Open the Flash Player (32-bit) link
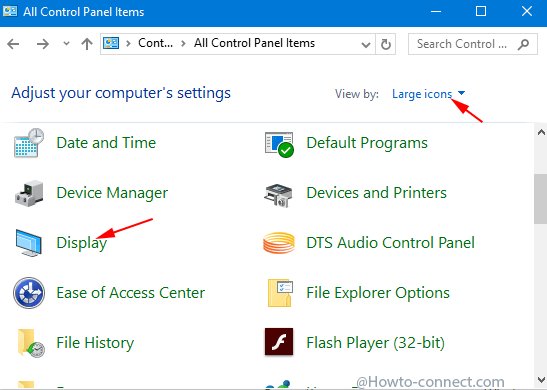The width and height of the screenshot is (547, 390). pos(375,343)
